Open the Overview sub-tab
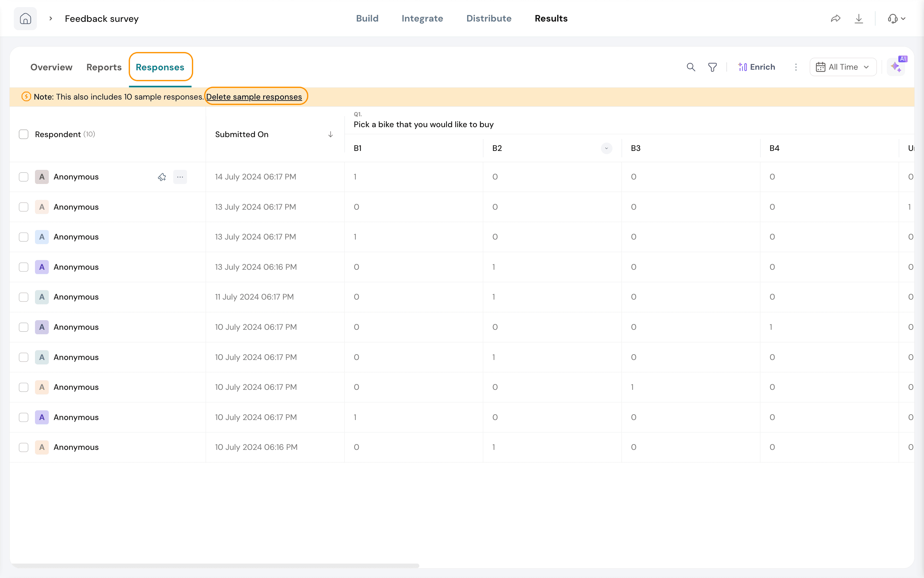The height and width of the screenshot is (578, 924). pyautogui.click(x=52, y=67)
